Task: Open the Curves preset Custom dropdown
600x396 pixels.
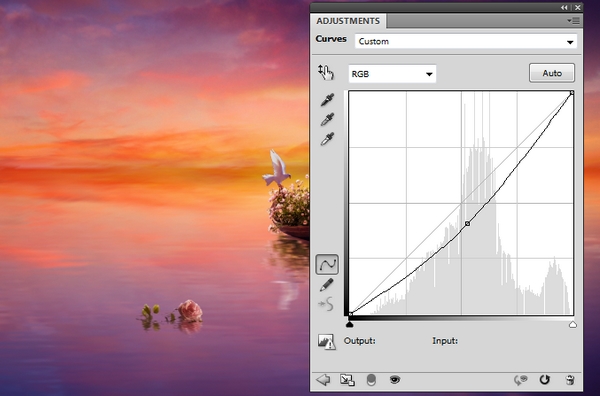Action: [466, 41]
